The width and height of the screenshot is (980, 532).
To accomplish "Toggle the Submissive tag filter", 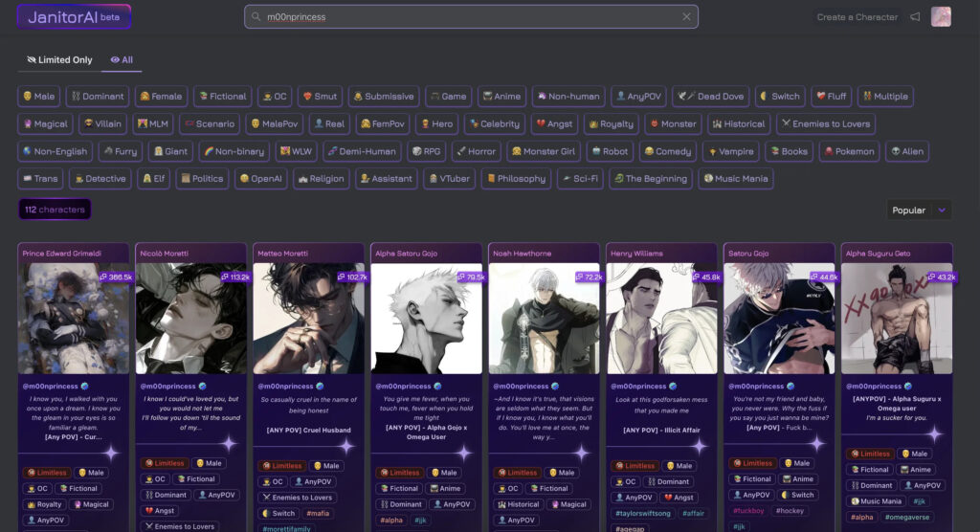I will (x=384, y=97).
